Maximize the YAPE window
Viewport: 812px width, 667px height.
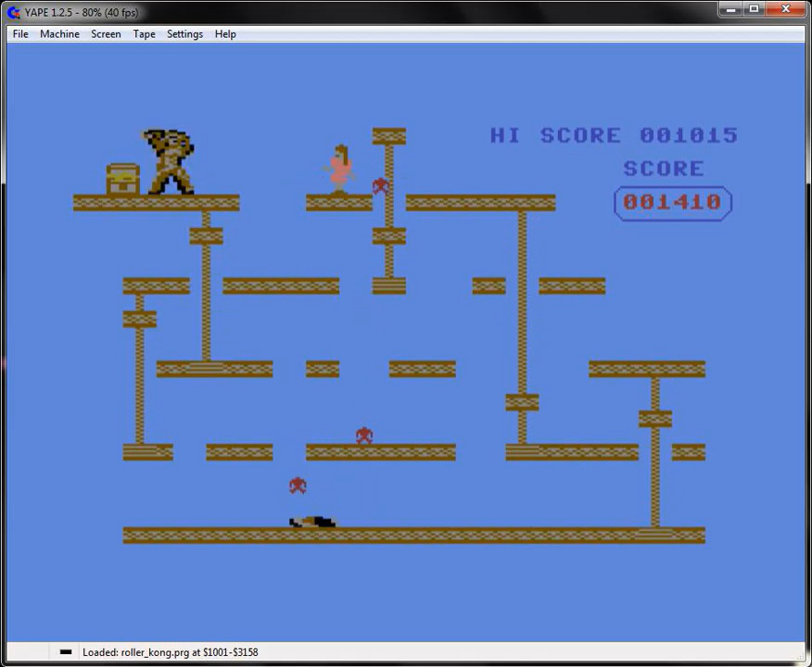[754, 8]
